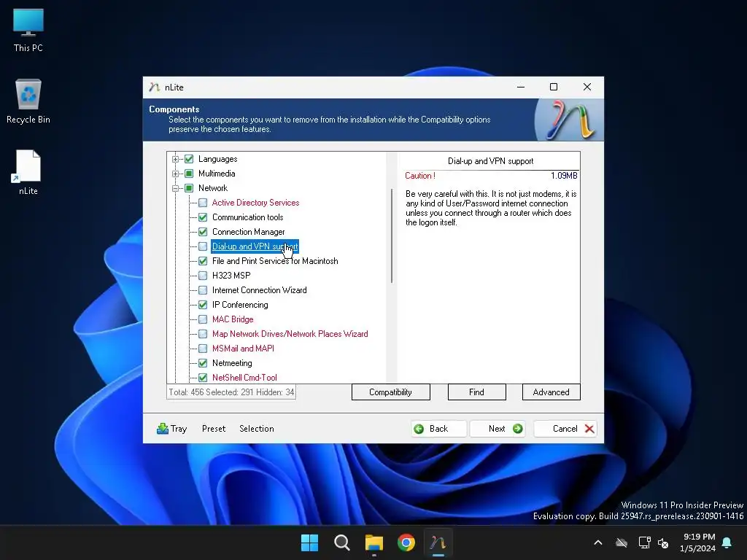Select Multimedia label in tree
The width and height of the screenshot is (747, 560).
pyautogui.click(x=217, y=174)
